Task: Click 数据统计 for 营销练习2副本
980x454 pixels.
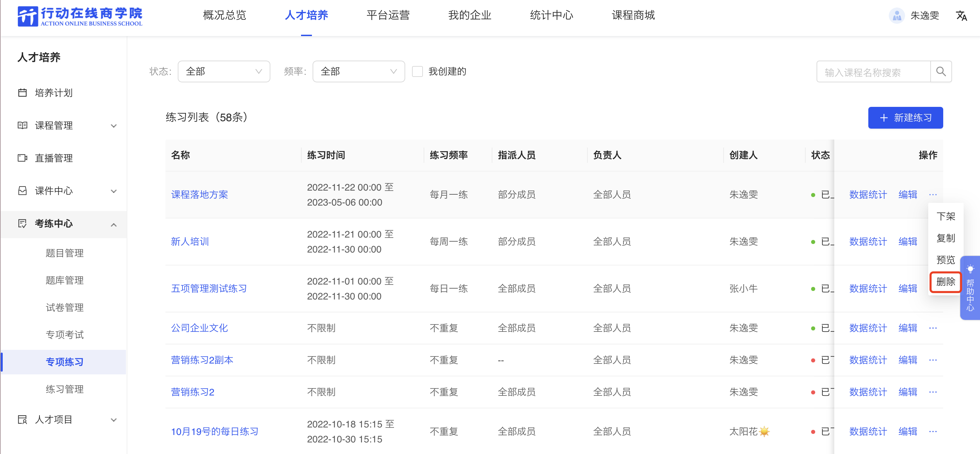Action: [x=868, y=360]
